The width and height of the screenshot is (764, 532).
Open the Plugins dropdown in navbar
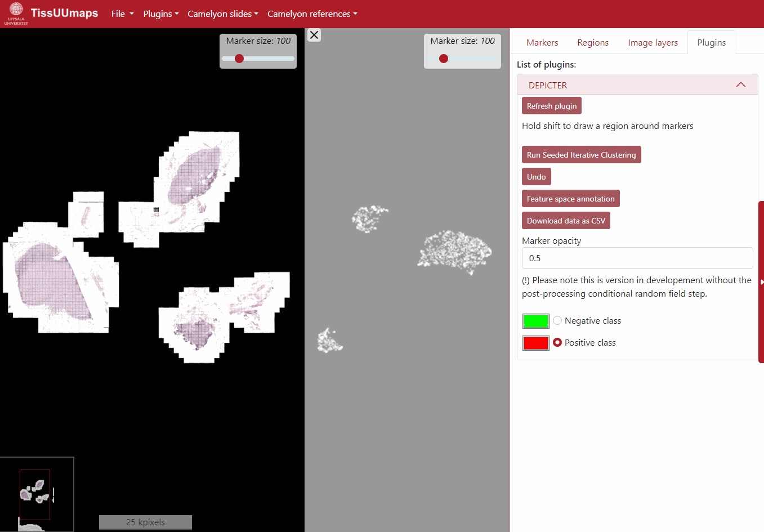[x=160, y=14]
